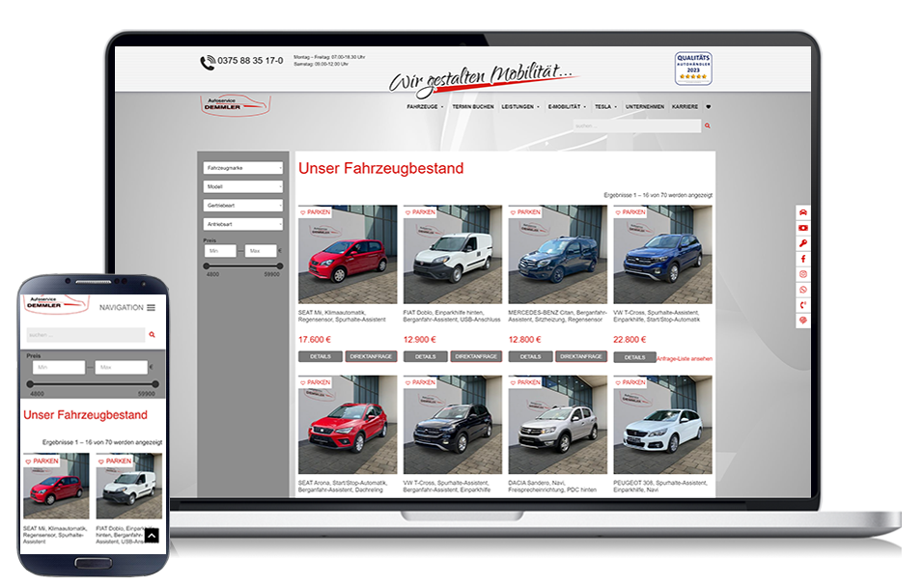Park the SEAT Mii with Parken heart
Screen dimensions: 924x587
[x=316, y=211]
